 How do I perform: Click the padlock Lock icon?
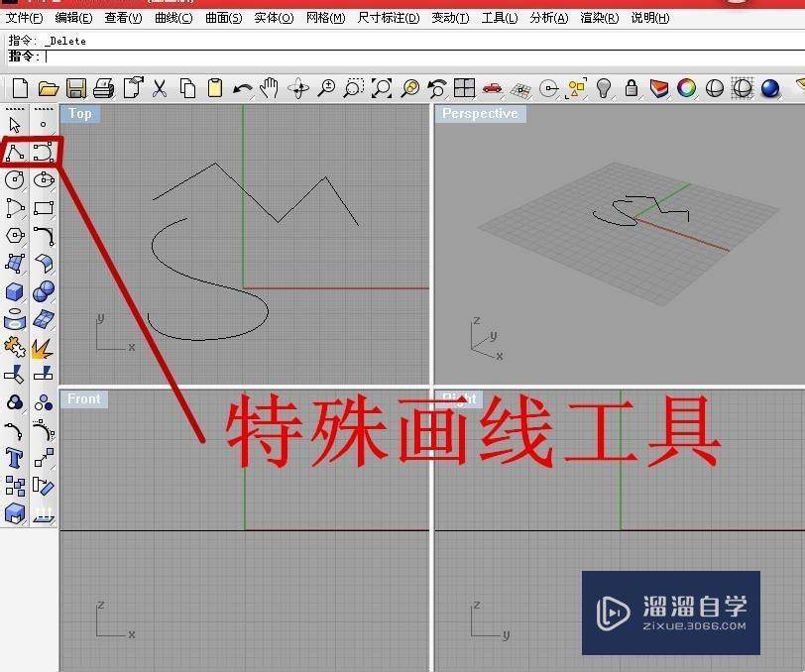[x=632, y=88]
